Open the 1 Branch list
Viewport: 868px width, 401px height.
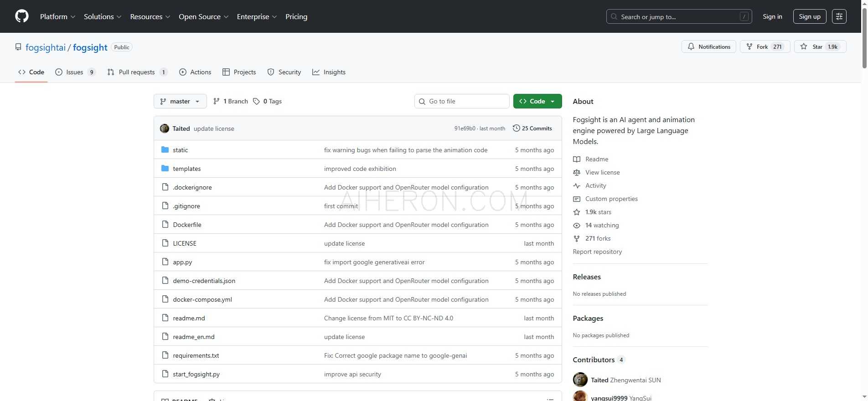click(231, 101)
